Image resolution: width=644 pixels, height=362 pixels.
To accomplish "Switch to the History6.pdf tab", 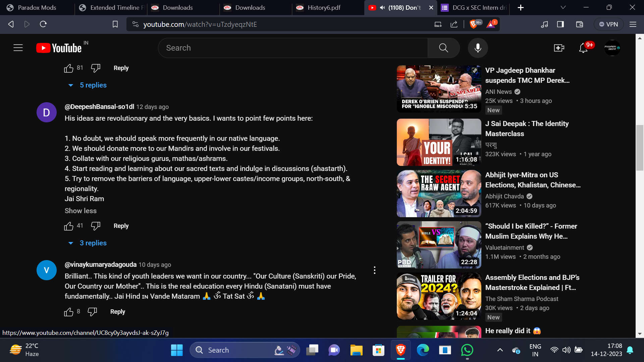I will [x=324, y=7].
